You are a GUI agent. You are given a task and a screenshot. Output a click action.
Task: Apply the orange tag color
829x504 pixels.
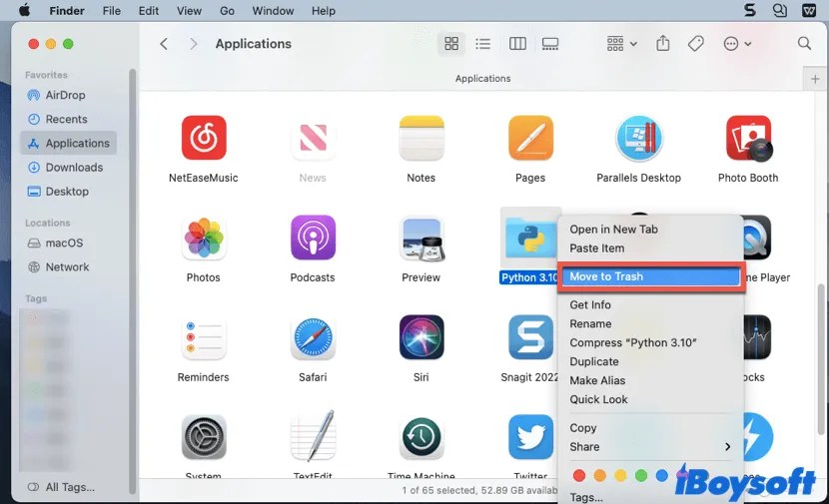[x=599, y=476]
